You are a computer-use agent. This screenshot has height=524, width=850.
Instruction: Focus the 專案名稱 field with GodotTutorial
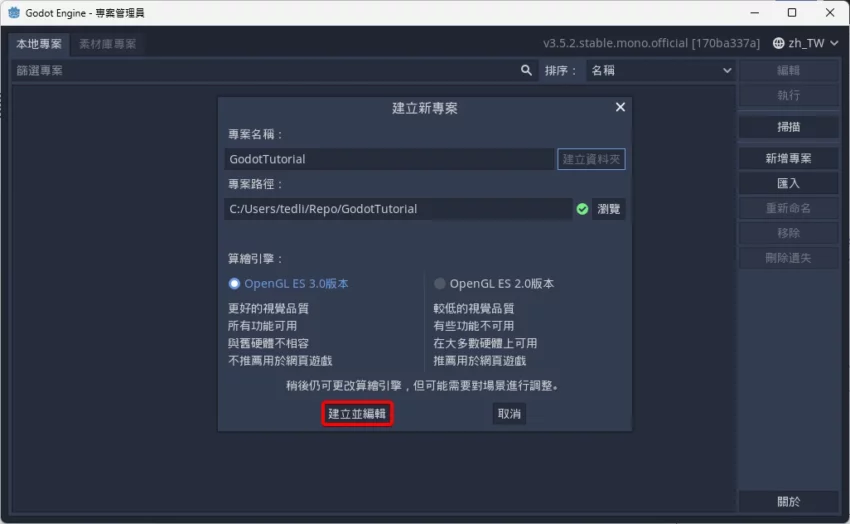tap(389, 159)
